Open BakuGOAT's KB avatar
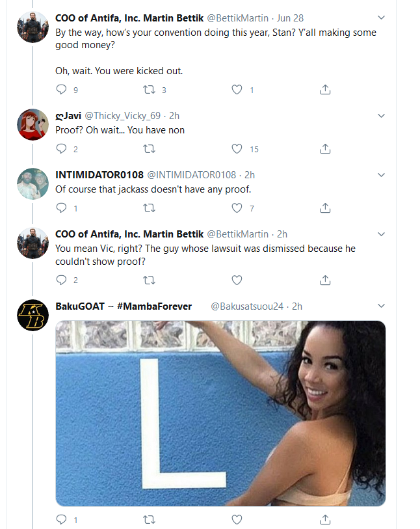 tap(33, 315)
